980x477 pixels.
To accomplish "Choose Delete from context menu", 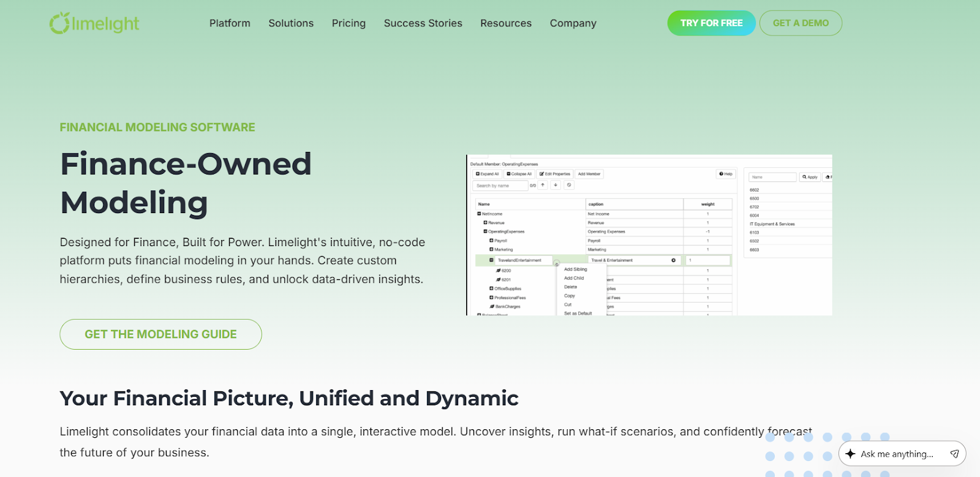I will tap(570, 287).
